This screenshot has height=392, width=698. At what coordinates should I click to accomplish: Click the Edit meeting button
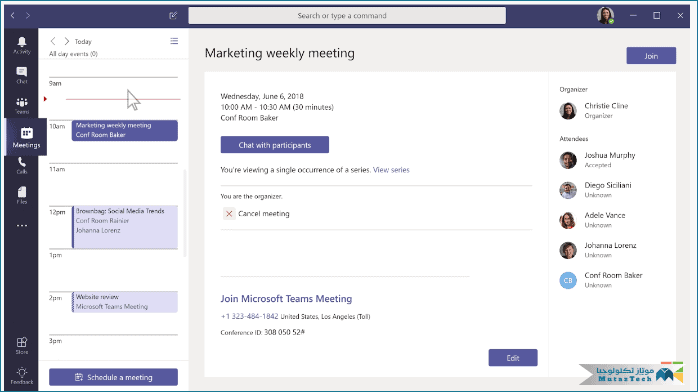(513, 358)
